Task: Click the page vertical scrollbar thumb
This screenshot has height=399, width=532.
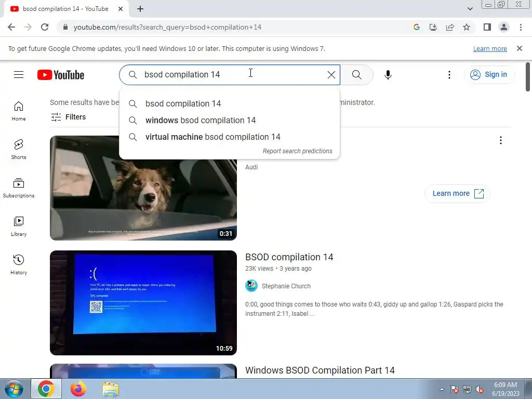Action: [528, 77]
